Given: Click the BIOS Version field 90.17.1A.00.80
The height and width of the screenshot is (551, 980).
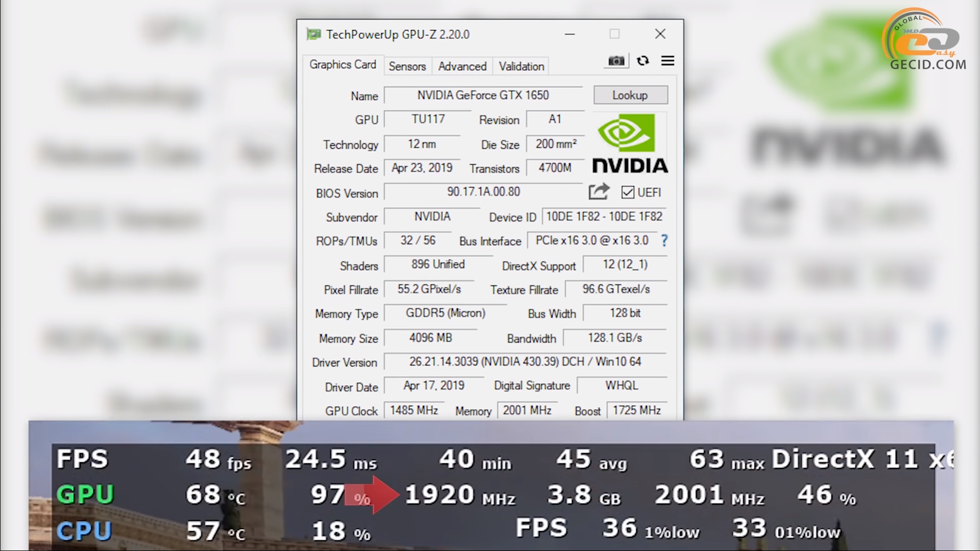Looking at the screenshot, I should click(483, 192).
